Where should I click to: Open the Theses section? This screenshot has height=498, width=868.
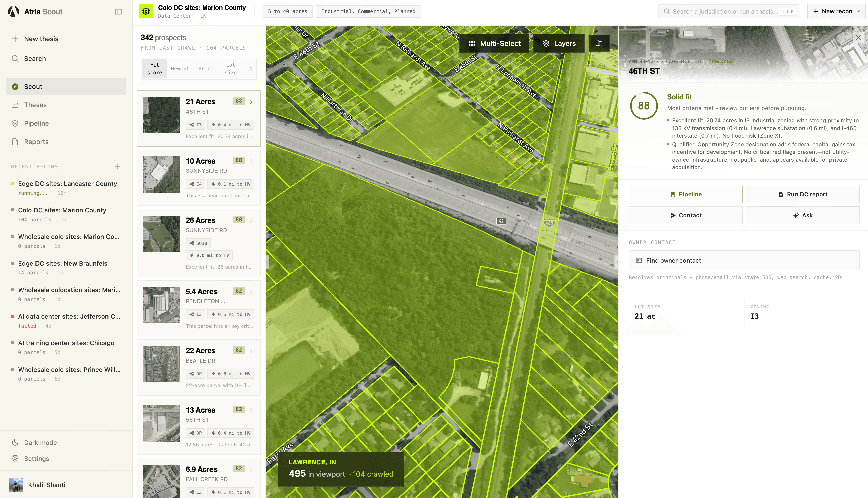pos(66,105)
